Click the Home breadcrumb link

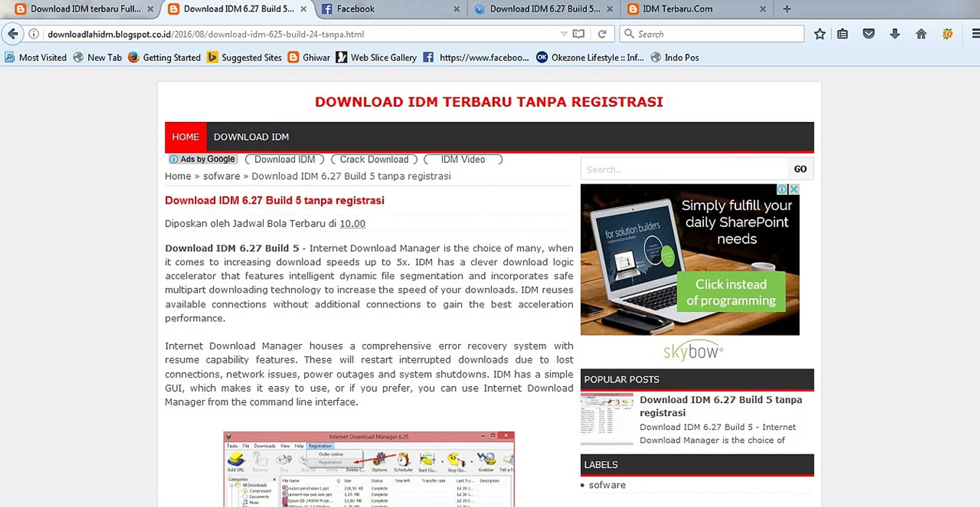click(178, 176)
